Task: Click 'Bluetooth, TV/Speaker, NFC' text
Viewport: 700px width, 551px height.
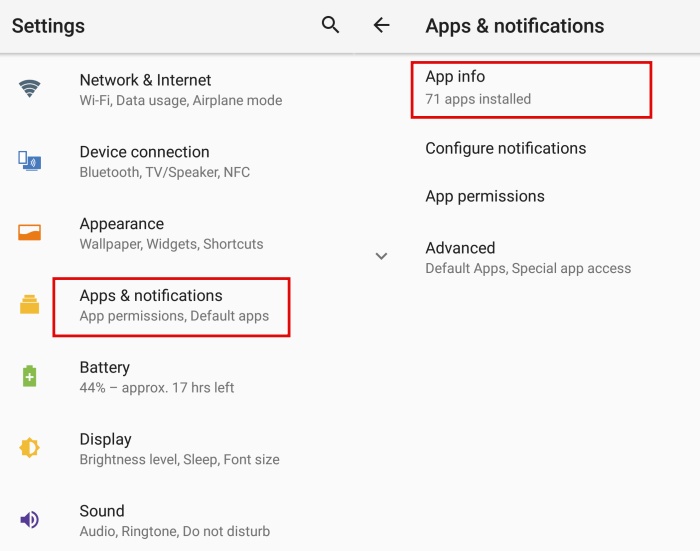Action: pyautogui.click(x=165, y=172)
